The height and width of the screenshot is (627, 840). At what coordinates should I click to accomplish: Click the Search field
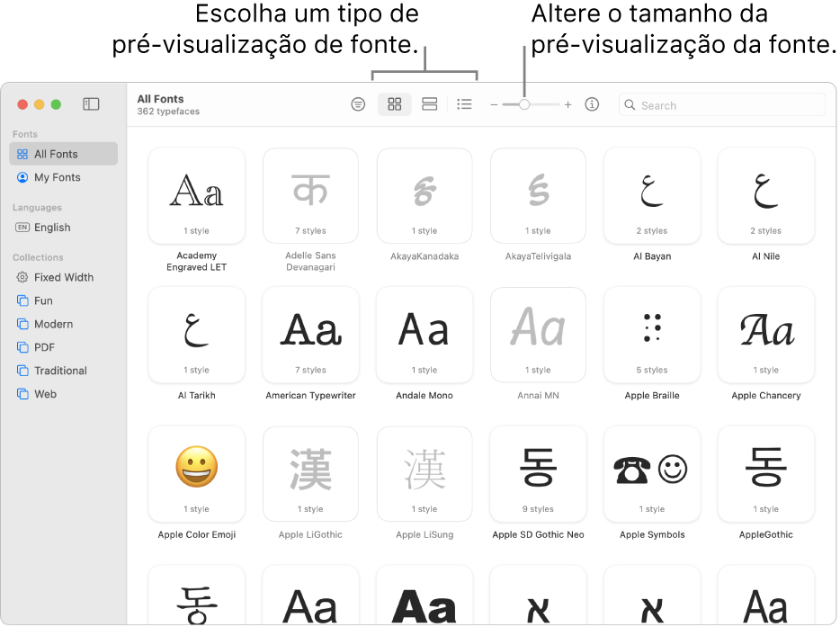point(721,105)
